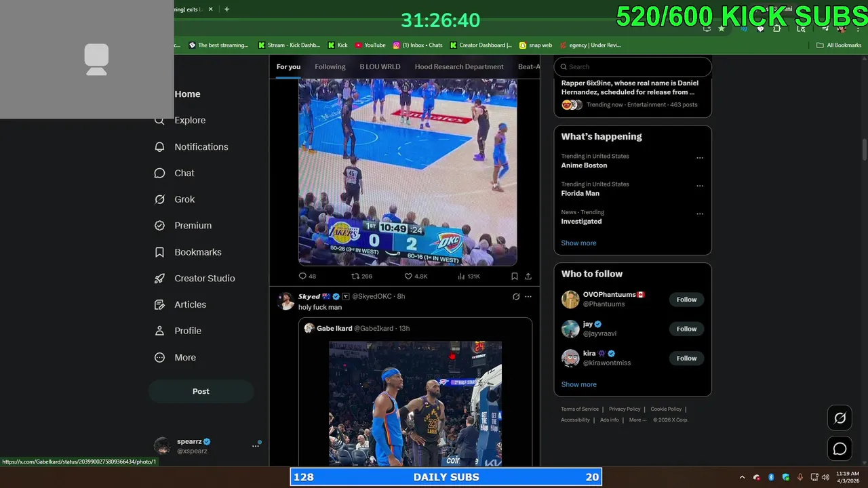Open Grok from the left sidebar
The image size is (868, 488).
tap(175, 199)
